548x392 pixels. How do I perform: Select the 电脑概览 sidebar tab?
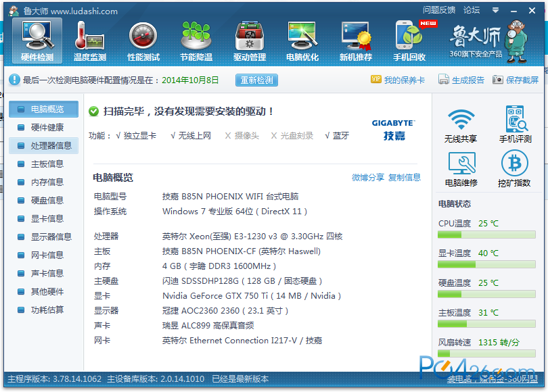[44, 109]
